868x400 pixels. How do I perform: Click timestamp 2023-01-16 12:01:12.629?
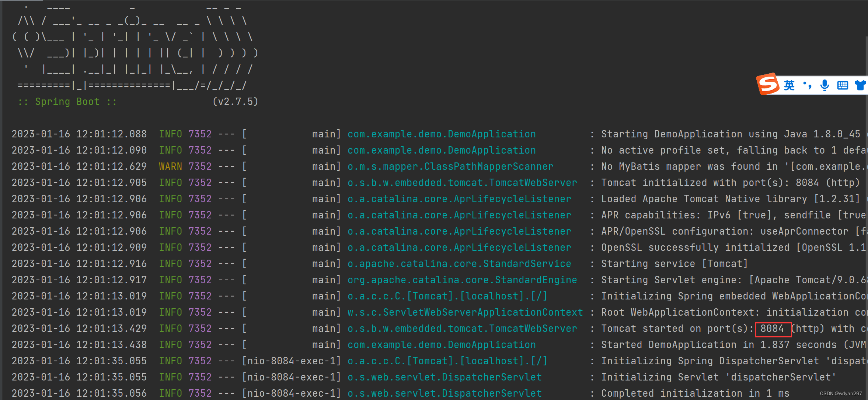(79, 166)
